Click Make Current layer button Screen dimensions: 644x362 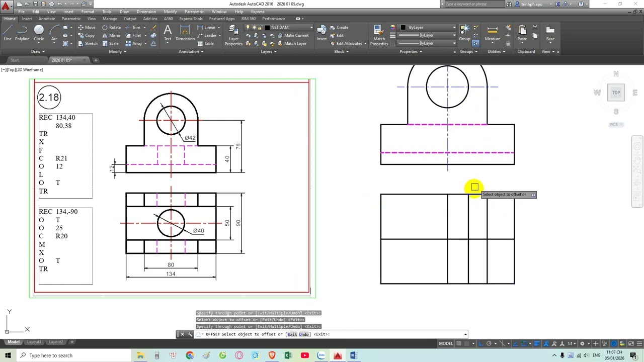tap(292, 36)
